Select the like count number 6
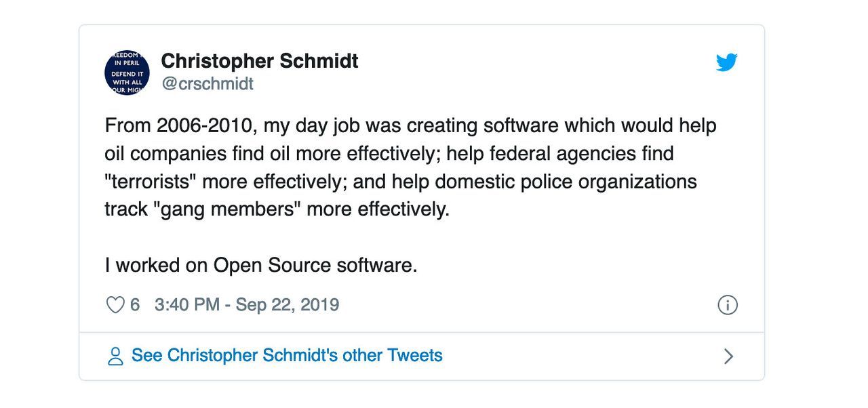The height and width of the screenshot is (408, 868). coord(136,304)
